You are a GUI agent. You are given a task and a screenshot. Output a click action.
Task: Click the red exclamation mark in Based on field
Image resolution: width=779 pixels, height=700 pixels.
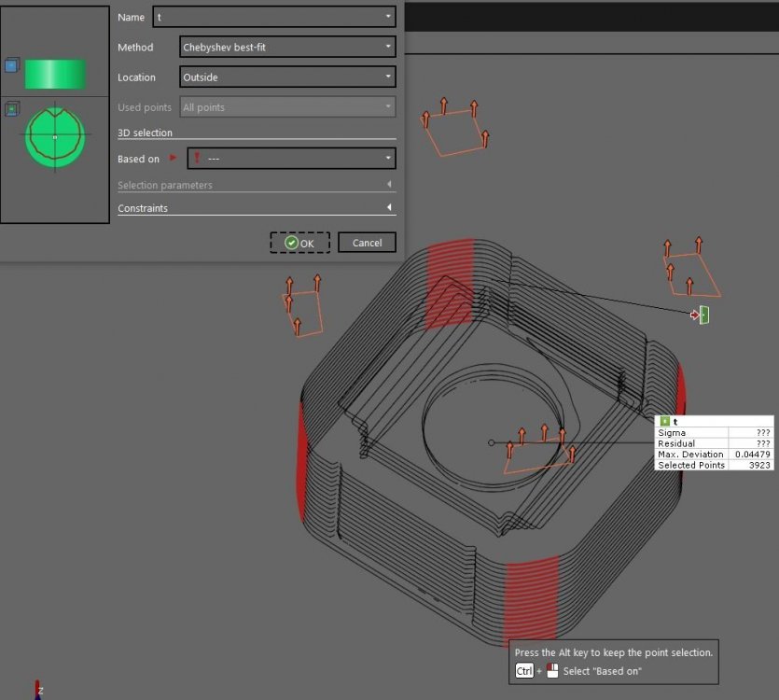[x=197, y=159]
